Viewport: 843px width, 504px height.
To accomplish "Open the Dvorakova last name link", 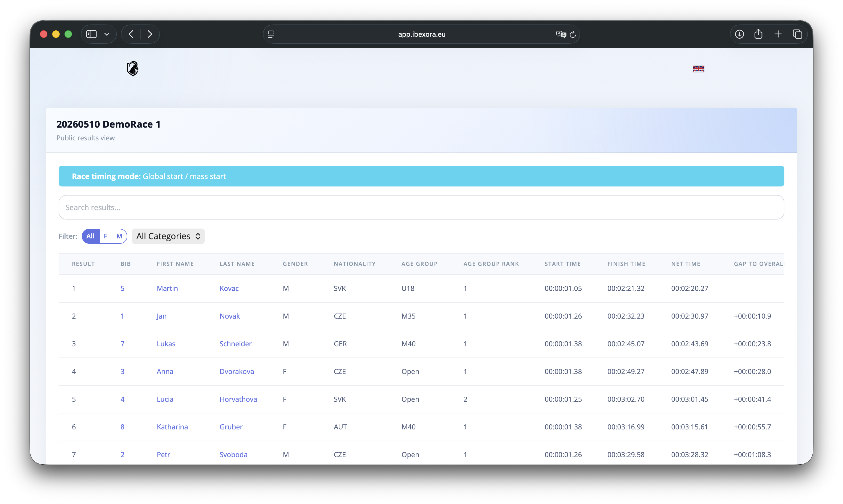I will pyautogui.click(x=237, y=372).
